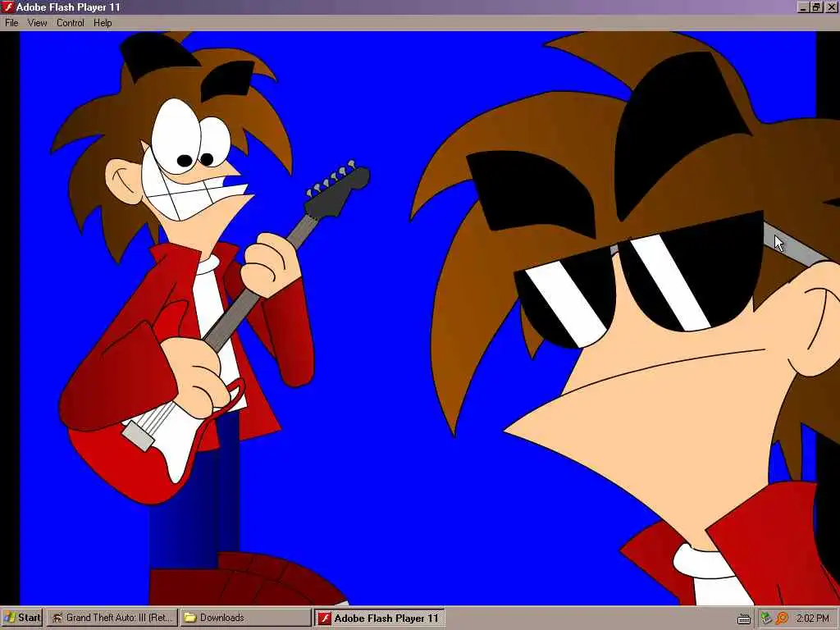
Task: Switch to the Downloads folder taskbar button
Action: point(245,618)
